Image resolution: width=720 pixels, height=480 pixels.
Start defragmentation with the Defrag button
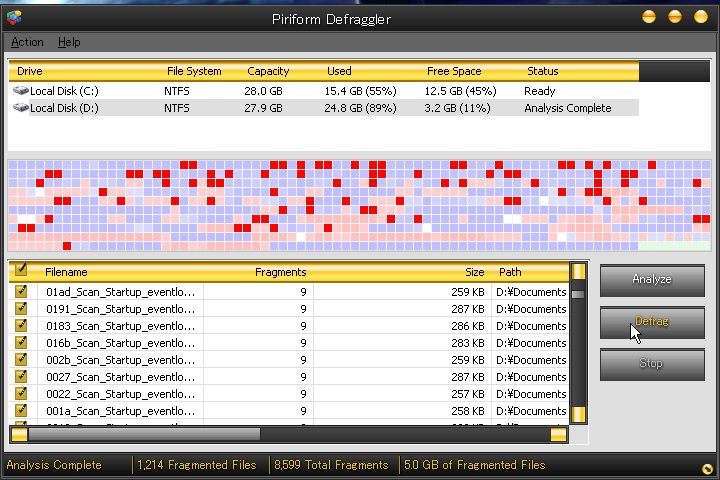point(652,322)
